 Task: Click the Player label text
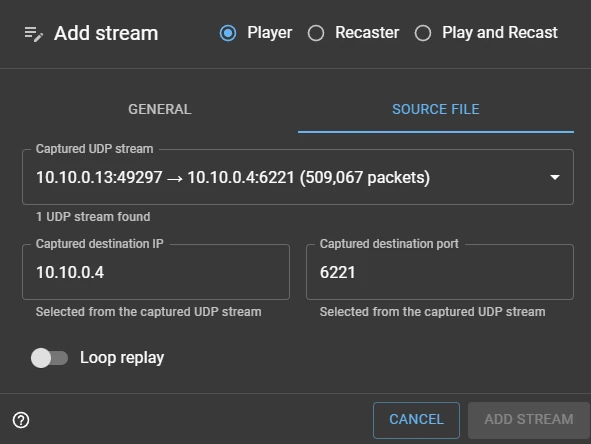(x=269, y=33)
